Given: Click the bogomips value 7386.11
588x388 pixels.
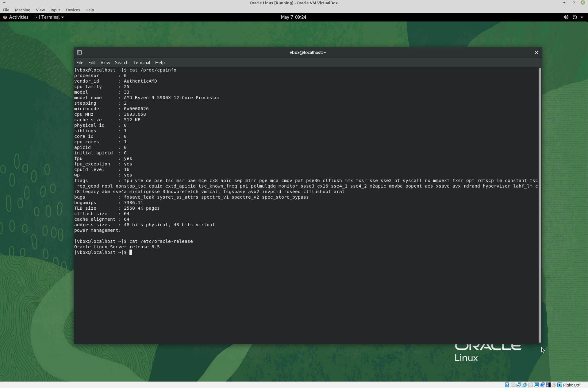Looking at the screenshot, I should pos(133,203).
